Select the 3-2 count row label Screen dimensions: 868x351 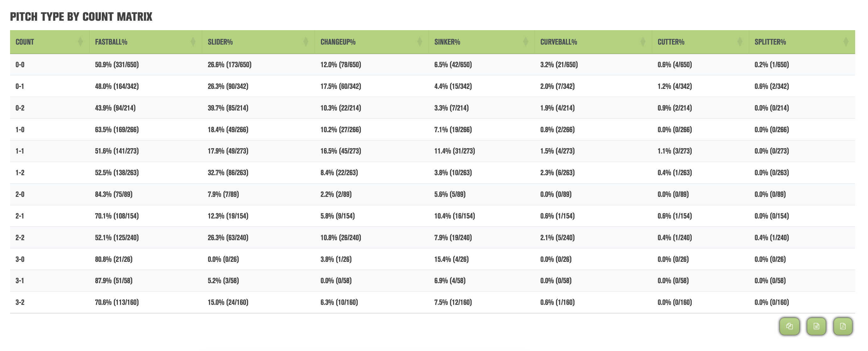pyautogui.click(x=20, y=302)
